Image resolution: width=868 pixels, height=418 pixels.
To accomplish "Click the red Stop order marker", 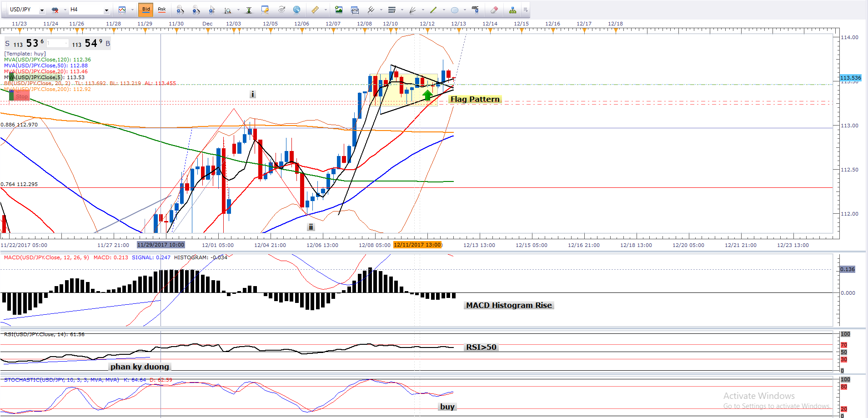I will coord(21,96).
